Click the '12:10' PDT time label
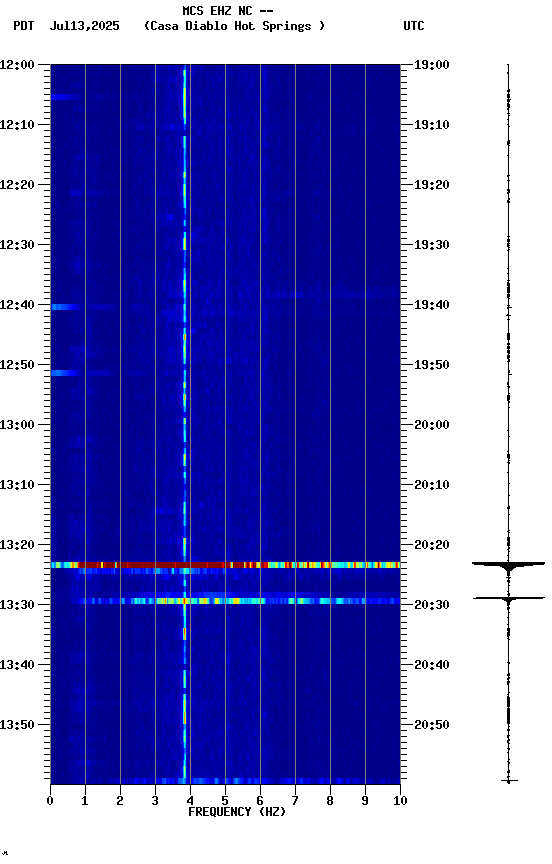The width and height of the screenshot is (552, 864). coord(17,125)
